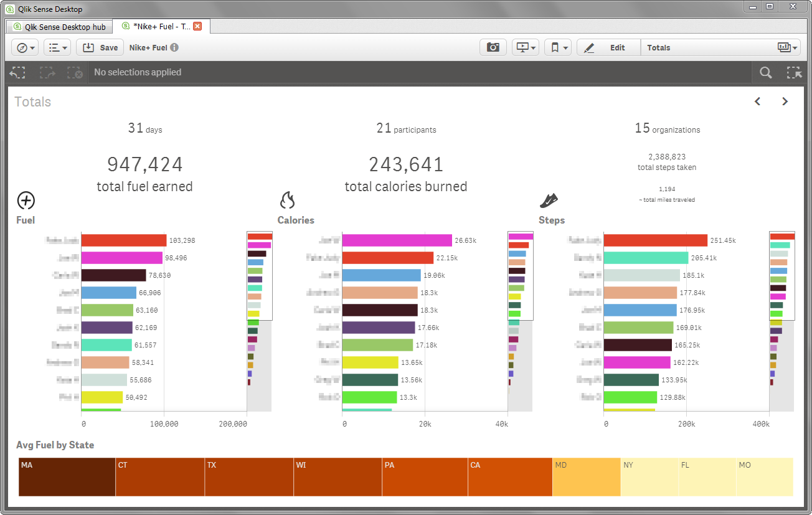Open the bookmarks dropdown

pyautogui.click(x=557, y=47)
